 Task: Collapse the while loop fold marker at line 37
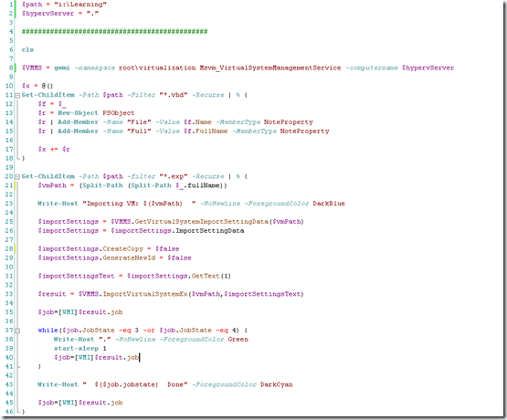pos(17,331)
